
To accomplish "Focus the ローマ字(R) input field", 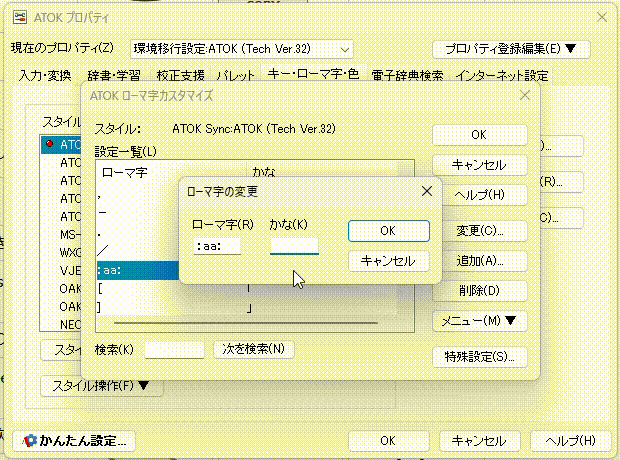I will tap(217, 246).
